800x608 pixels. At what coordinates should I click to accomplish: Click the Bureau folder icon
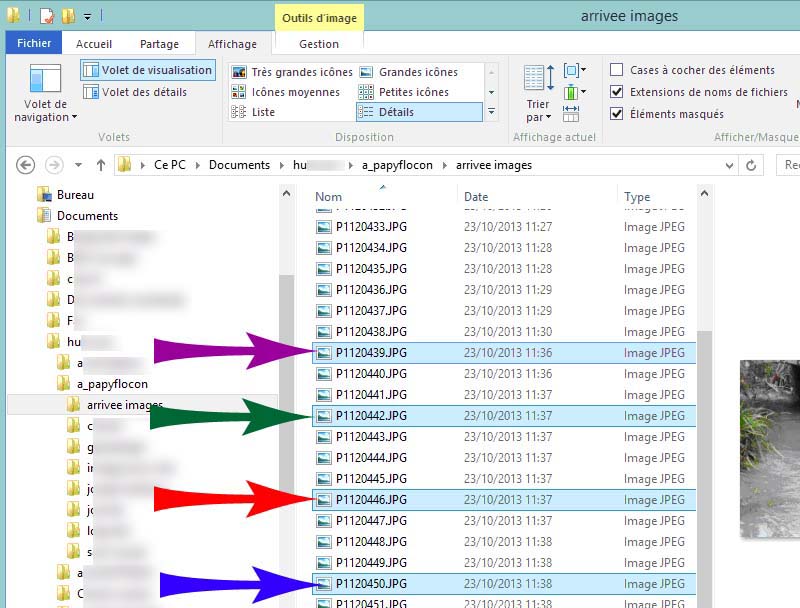45,195
